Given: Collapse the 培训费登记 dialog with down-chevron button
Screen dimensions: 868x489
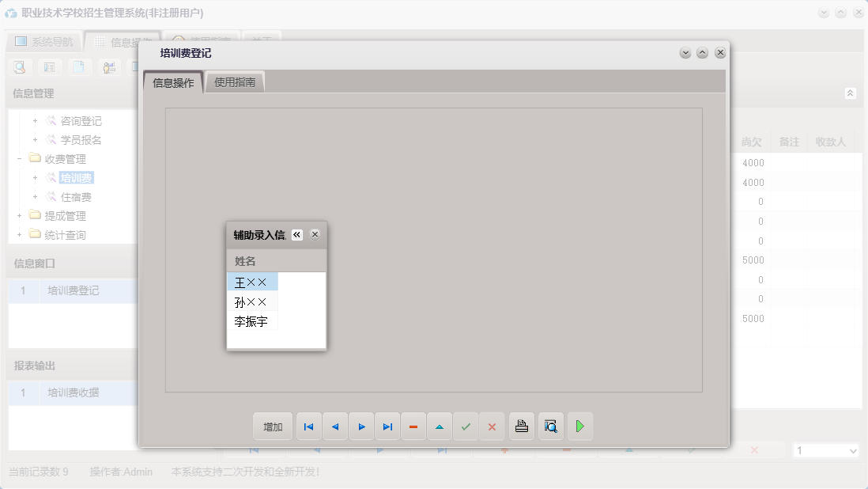Looking at the screenshot, I should click(x=685, y=53).
